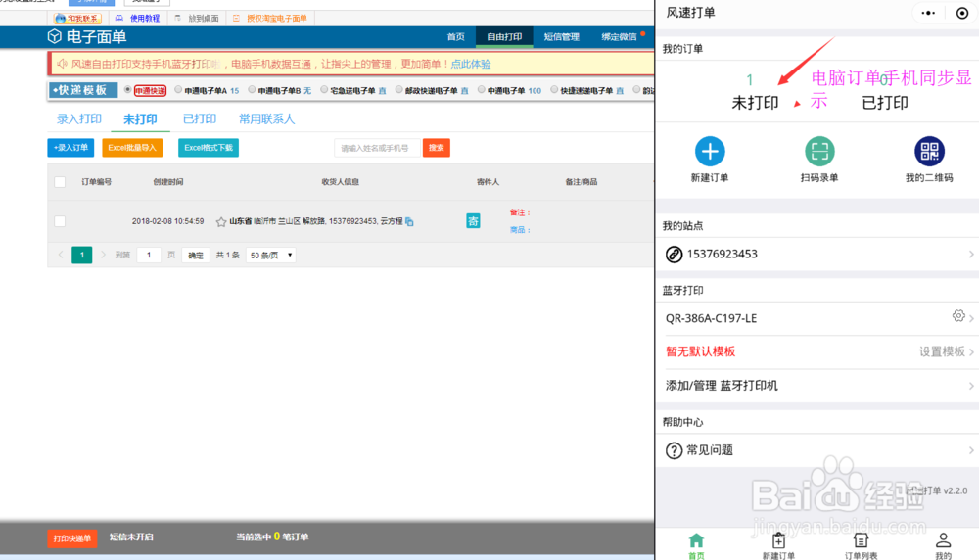Screen dimensions: 979x560
Task: Open QR-386A-C197-LE printer gear settings
Action: point(958,316)
